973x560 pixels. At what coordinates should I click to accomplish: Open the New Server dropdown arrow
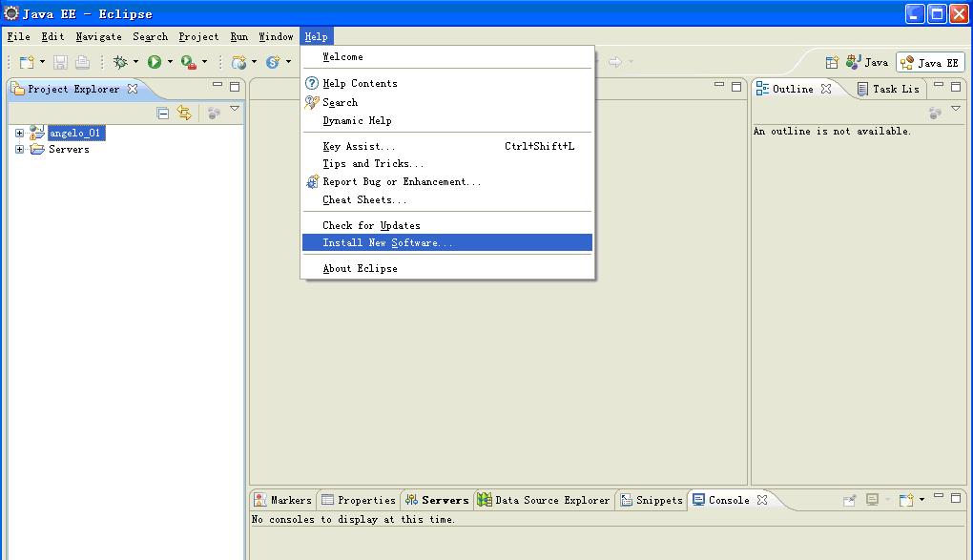pos(254,62)
